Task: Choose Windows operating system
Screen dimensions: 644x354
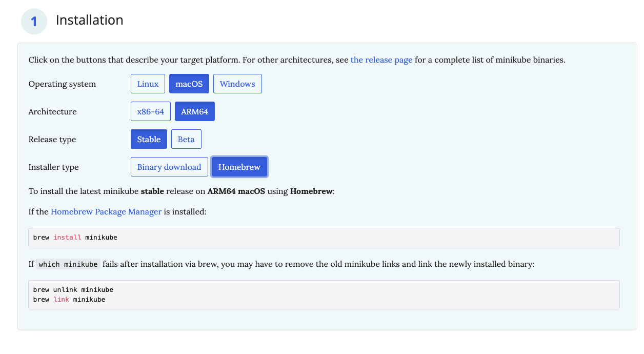Action: click(x=237, y=84)
